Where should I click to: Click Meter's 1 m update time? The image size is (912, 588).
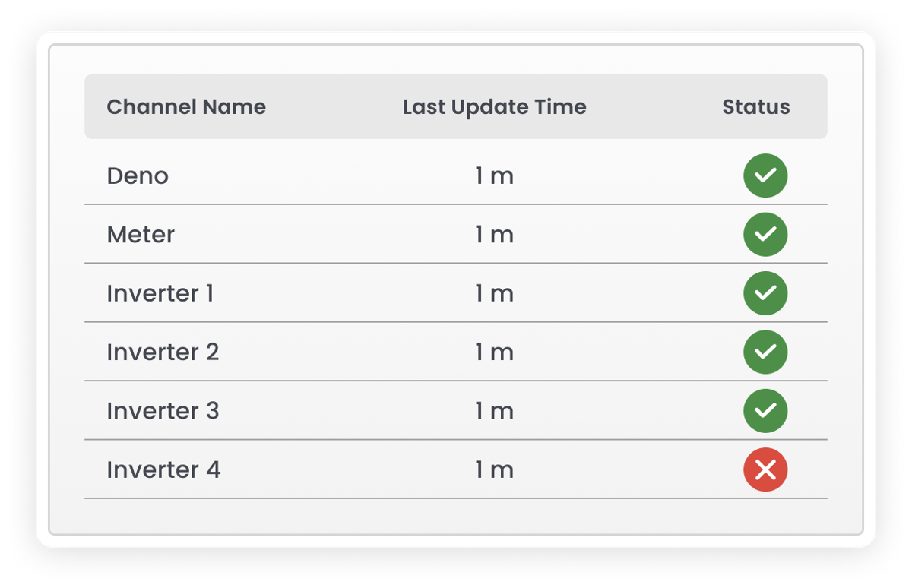pyautogui.click(x=494, y=235)
